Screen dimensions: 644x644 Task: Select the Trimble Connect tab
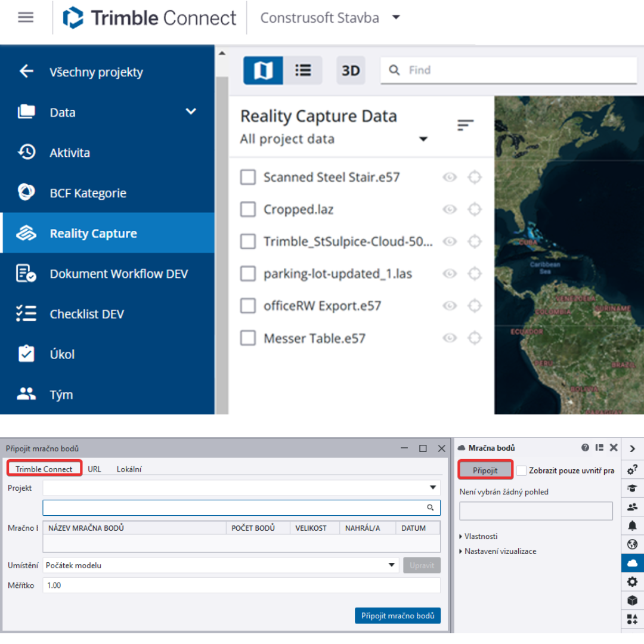(x=44, y=469)
